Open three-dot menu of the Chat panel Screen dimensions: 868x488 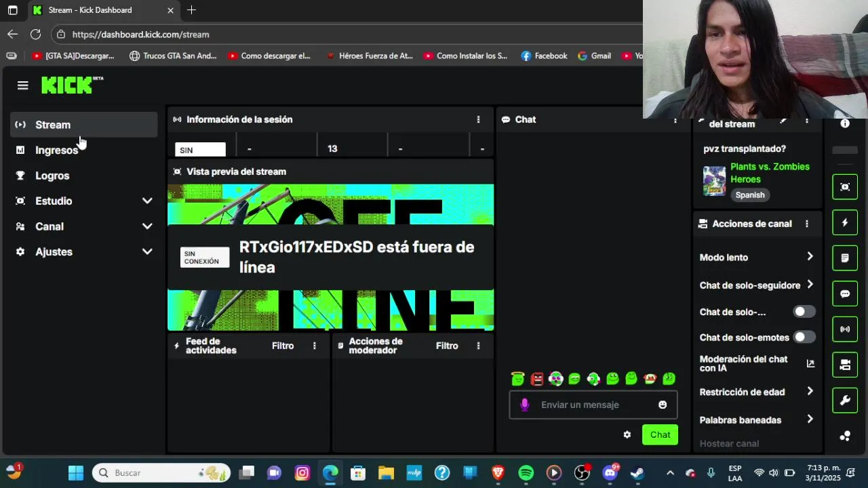[x=675, y=120]
